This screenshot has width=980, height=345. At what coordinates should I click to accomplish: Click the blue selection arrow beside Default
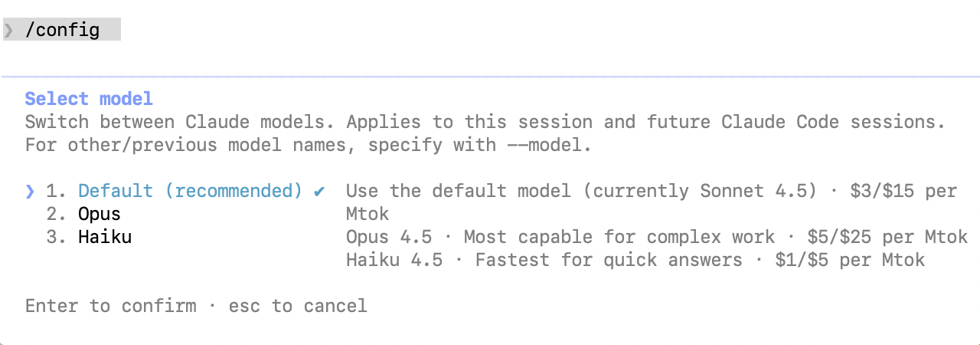(x=30, y=192)
